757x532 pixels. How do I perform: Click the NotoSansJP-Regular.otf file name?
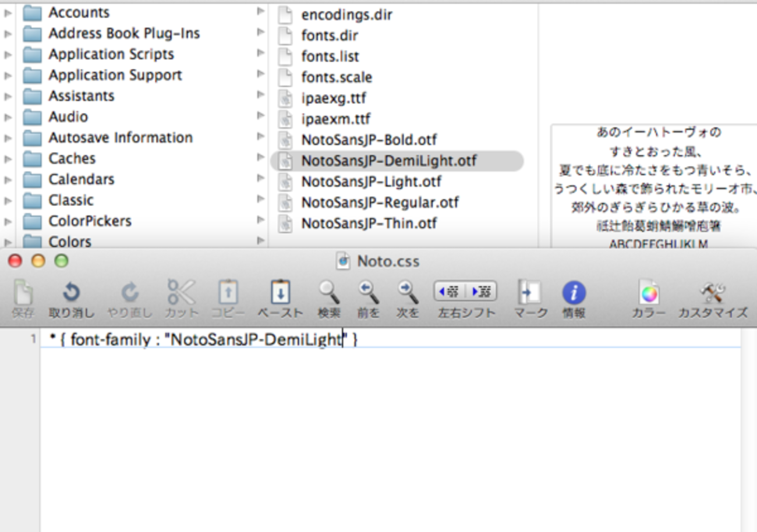tap(380, 203)
